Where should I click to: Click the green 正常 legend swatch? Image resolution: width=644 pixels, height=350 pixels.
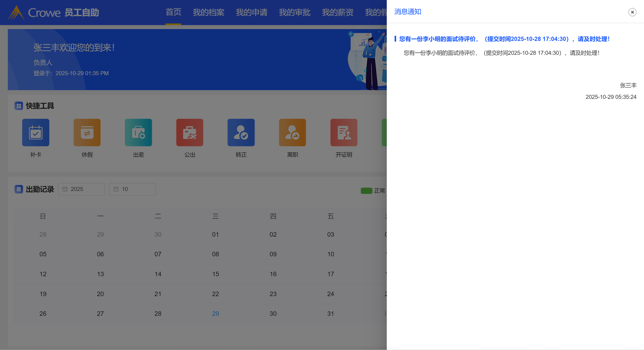366,191
